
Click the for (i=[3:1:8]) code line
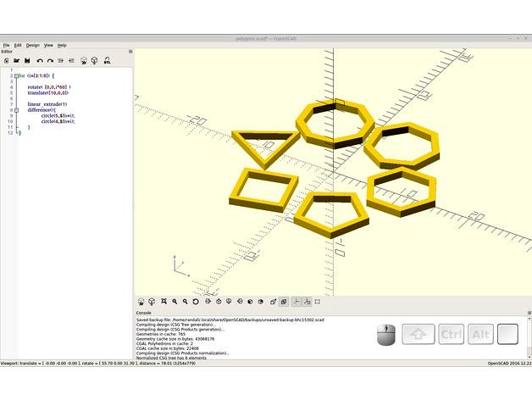36,75
